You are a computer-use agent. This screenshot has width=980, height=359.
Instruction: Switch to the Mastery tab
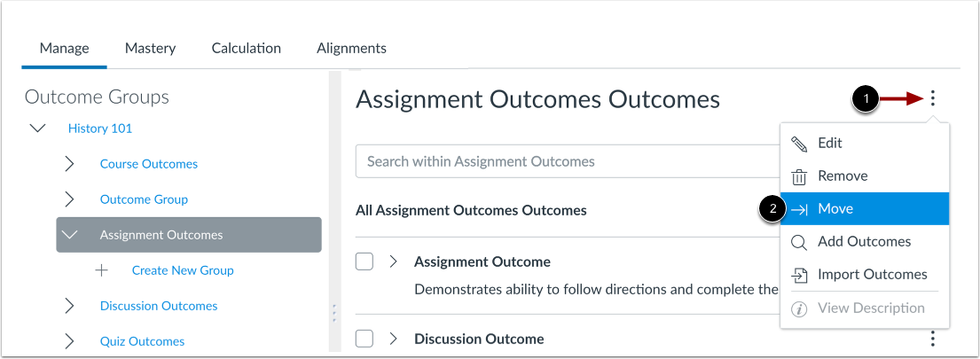coord(150,48)
